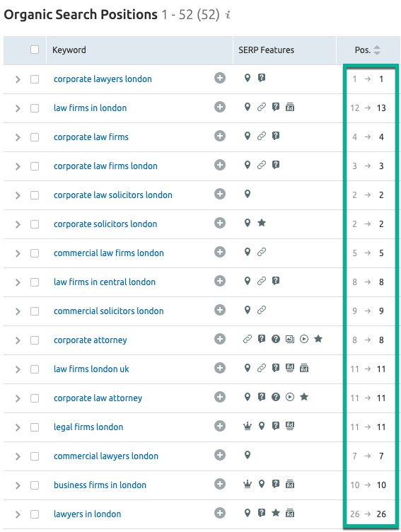Expand the corporate lawyers london row
This screenshot has width=401, height=532.
18,79
